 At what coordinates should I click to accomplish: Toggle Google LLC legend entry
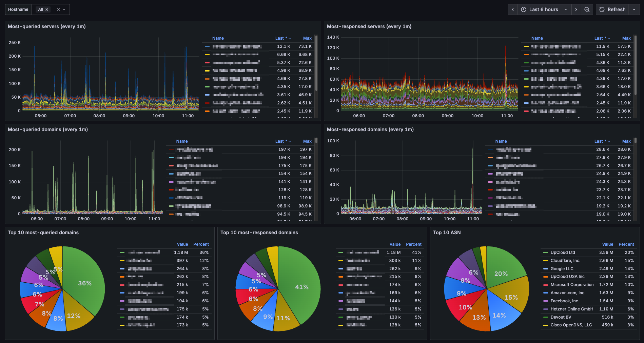click(562, 269)
